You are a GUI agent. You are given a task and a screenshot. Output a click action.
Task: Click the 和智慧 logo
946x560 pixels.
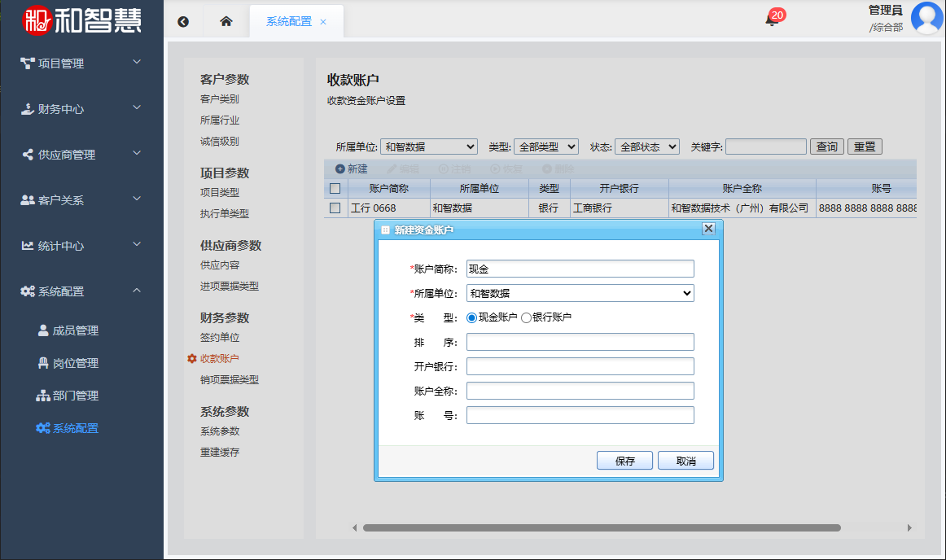[81, 20]
